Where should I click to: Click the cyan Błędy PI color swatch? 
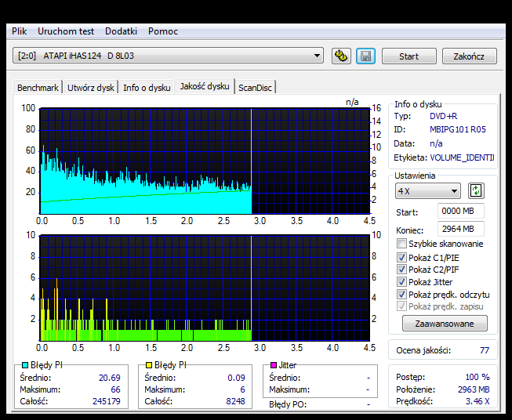coord(25,365)
